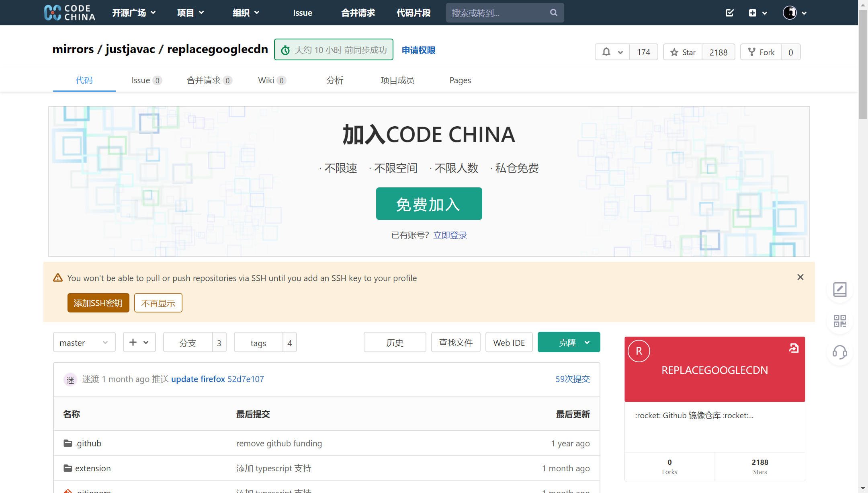Click the R project avatar circle
The image size is (868, 493).
(x=639, y=351)
